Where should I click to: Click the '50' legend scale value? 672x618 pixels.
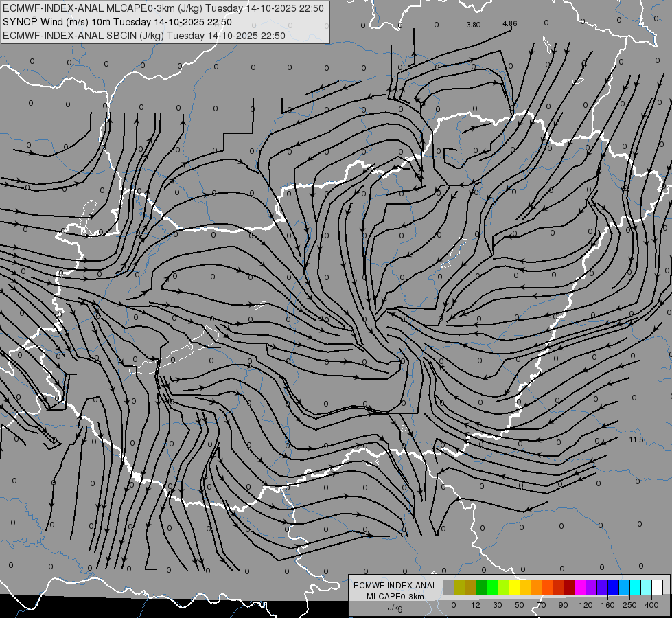pyautogui.click(x=520, y=605)
